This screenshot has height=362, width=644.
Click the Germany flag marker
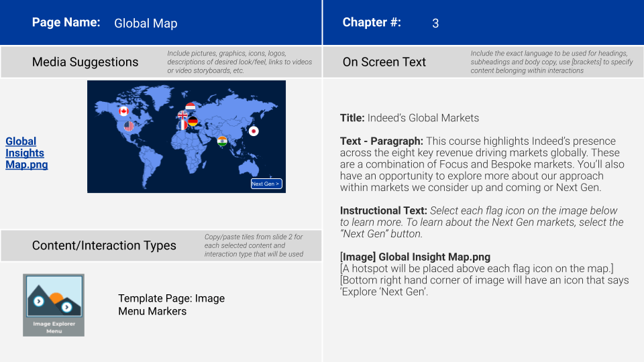[x=193, y=121]
